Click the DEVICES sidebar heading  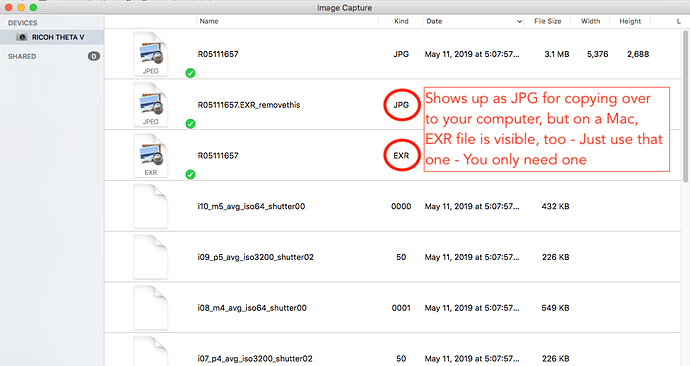click(22, 23)
